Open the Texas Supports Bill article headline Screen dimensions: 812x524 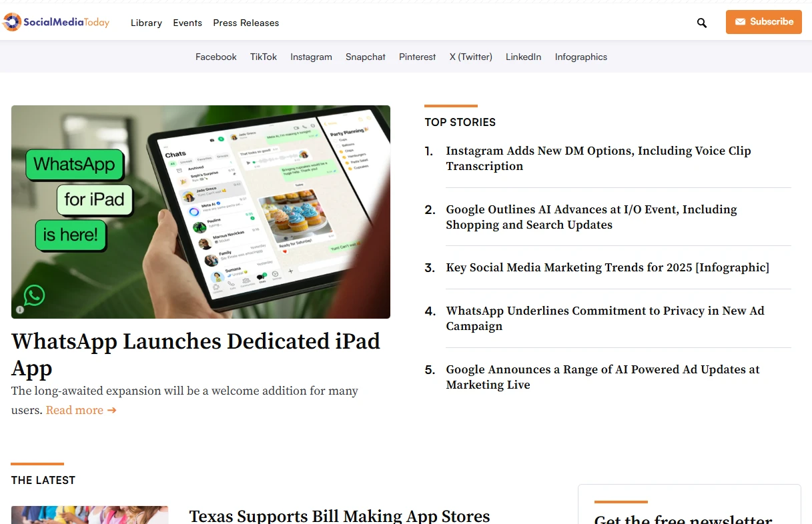coord(339,515)
